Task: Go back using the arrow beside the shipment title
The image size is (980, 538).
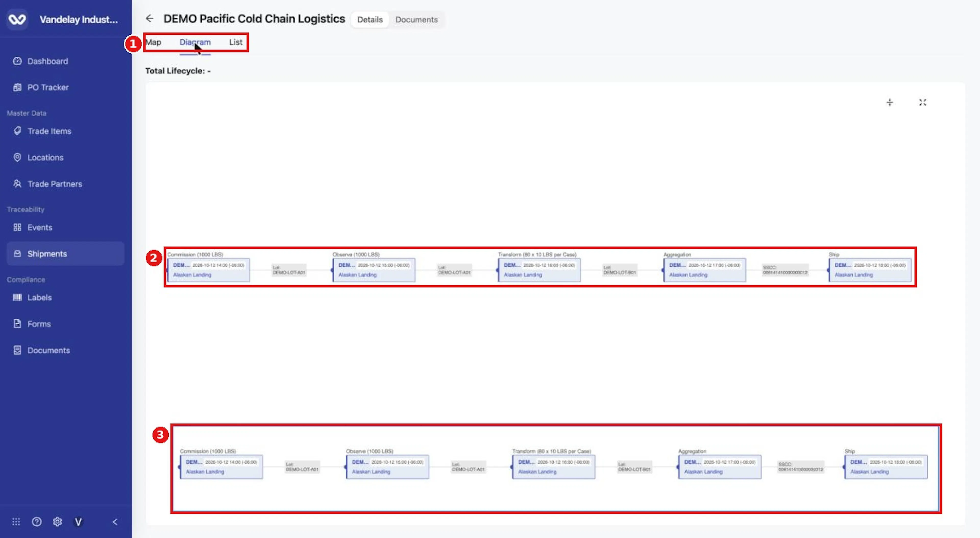Action: [x=150, y=18]
